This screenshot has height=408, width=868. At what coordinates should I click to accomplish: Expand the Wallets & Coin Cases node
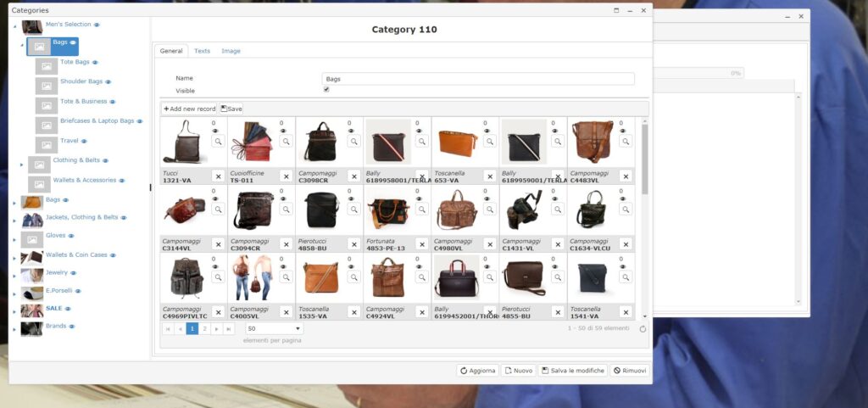pos(15,257)
